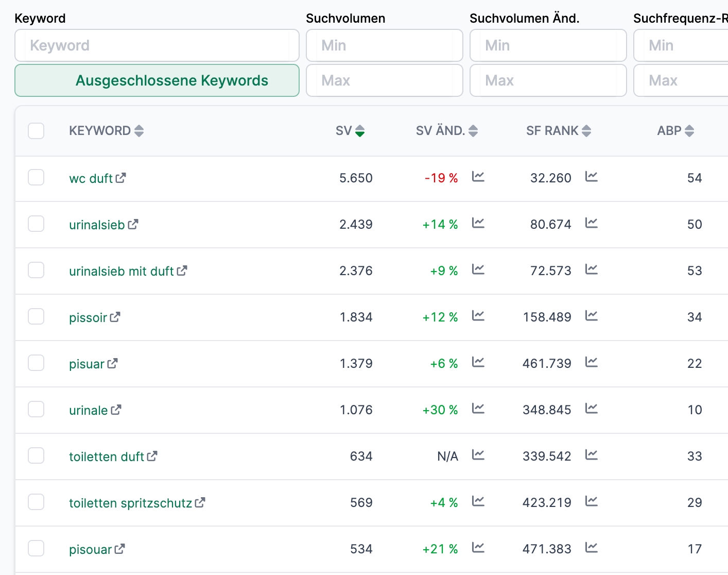
Task: Sort the list by ABP
Action: tap(675, 130)
